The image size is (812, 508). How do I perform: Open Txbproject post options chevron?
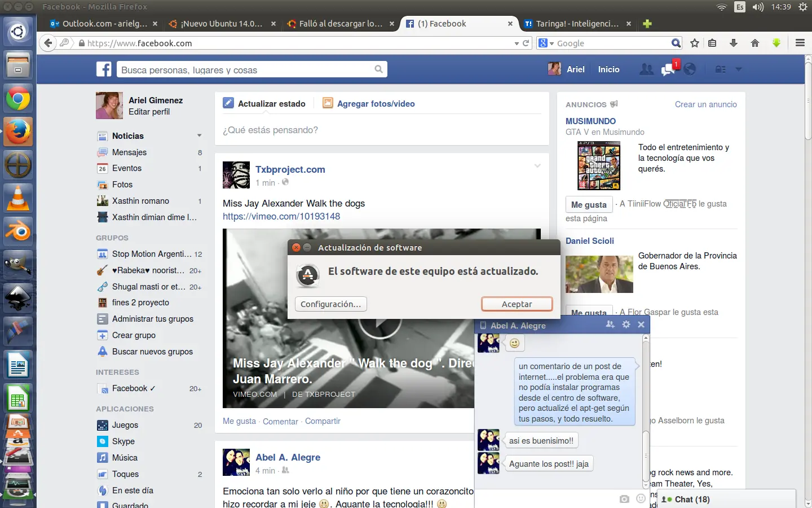tap(537, 166)
